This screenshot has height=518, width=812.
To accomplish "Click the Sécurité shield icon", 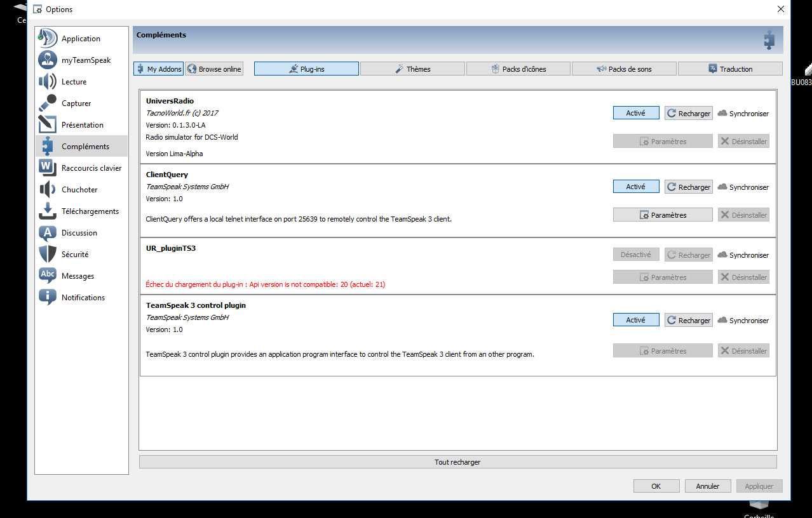I will coord(48,255).
